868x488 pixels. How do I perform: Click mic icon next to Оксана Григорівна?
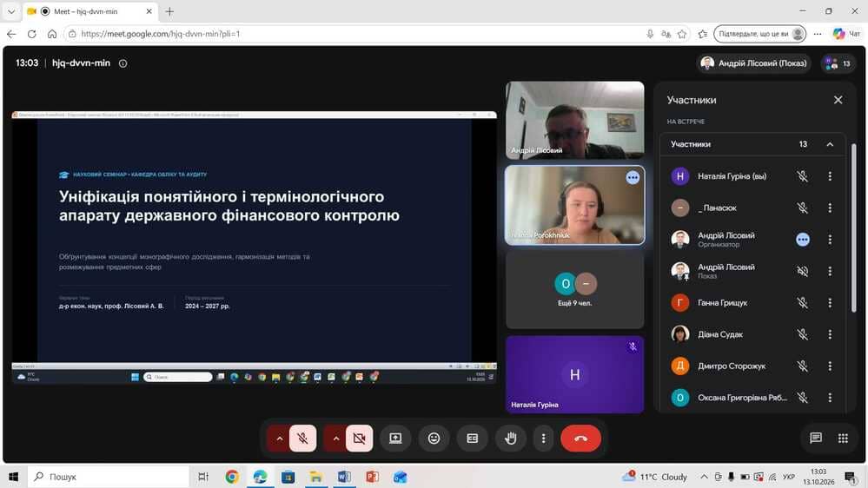point(802,398)
